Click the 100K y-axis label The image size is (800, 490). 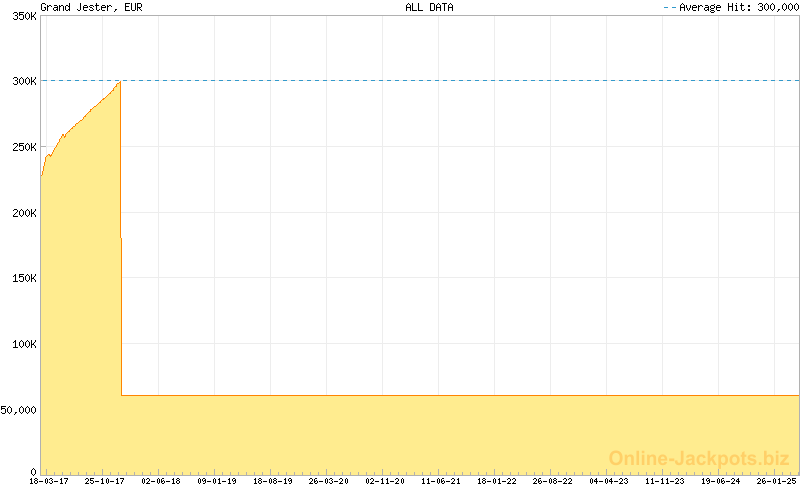(22, 344)
